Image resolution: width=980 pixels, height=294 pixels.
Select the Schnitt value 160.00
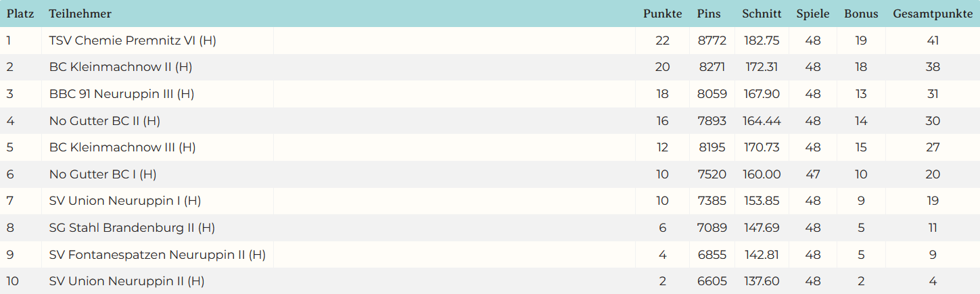pos(762,174)
